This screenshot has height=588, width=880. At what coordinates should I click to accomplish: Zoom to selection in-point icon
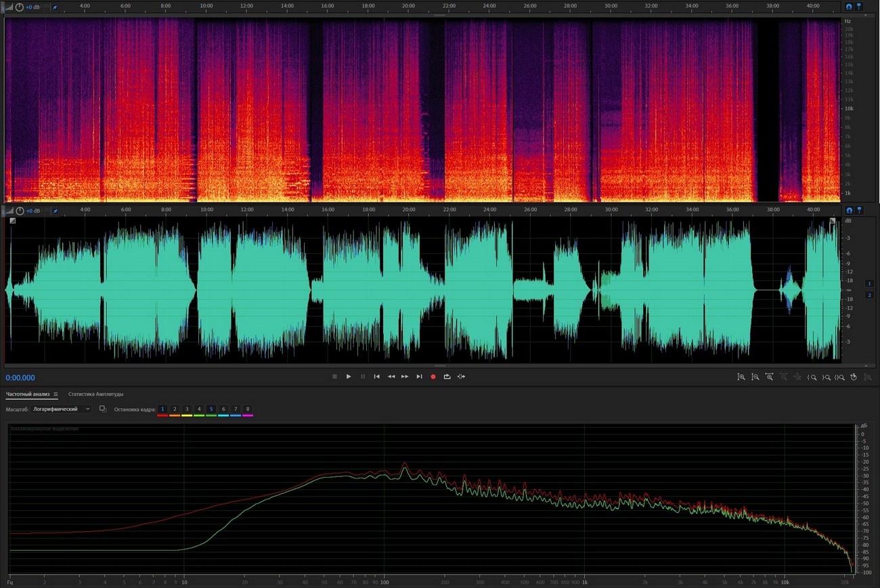812,377
